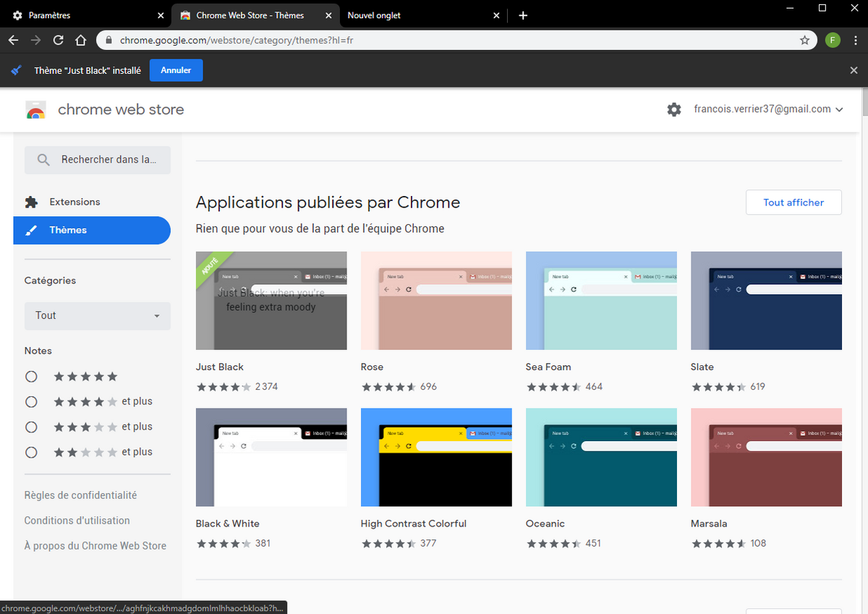Screen dimensions: 868x614
Task: Click the address bar URL
Action: pyautogui.click(x=237, y=40)
